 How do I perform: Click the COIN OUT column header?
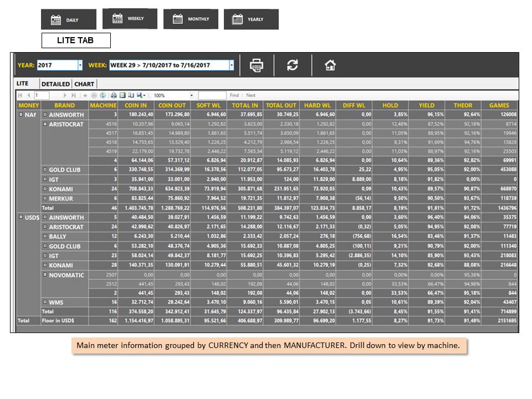[172, 105]
